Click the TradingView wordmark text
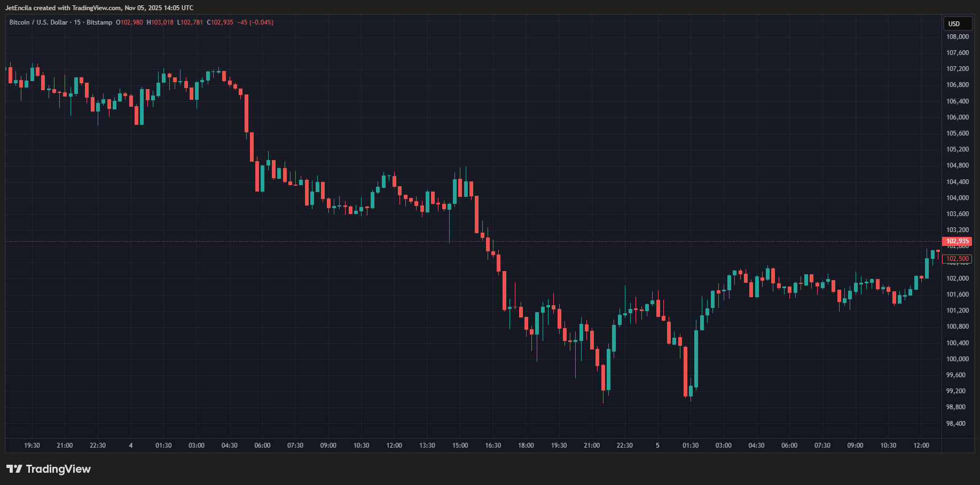The image size is (980, 485). pyautogui.click(x=58, y=469)
